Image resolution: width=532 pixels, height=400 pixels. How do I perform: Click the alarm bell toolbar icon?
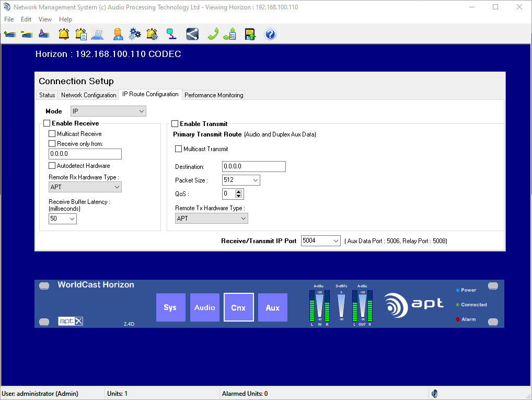pos(64,35)
